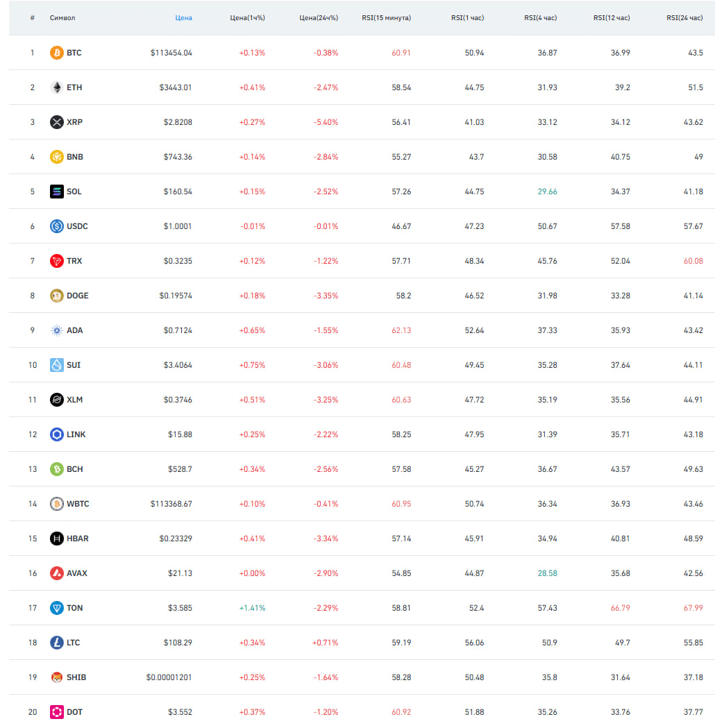Sort by RSI(4 час) column header
The height and width of the screenshot is (728, 715).
(x=541, y=17)
